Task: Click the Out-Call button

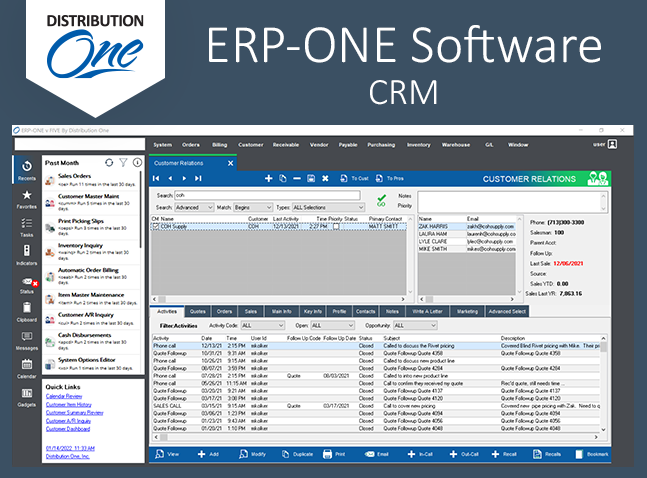Action: pos(464,454)
